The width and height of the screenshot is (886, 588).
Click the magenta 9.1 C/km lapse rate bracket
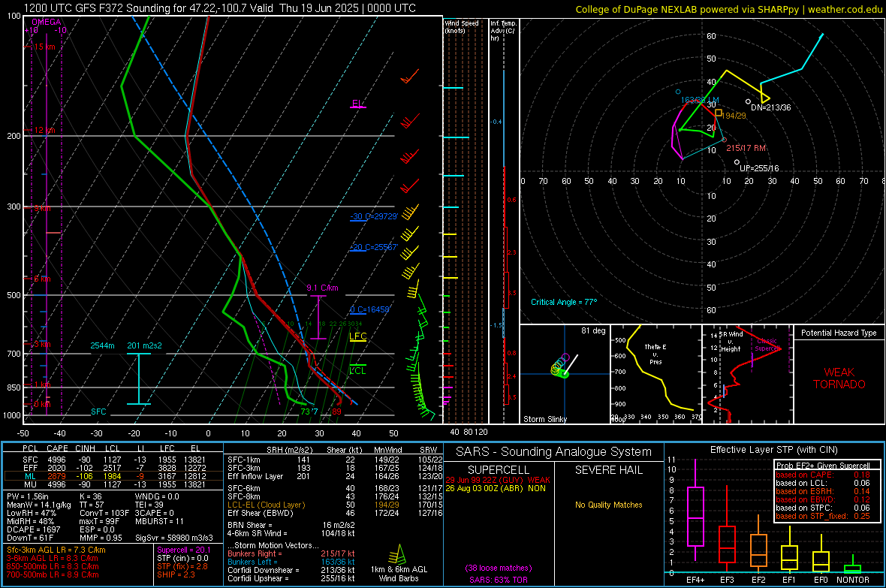[x=318, y=318]
